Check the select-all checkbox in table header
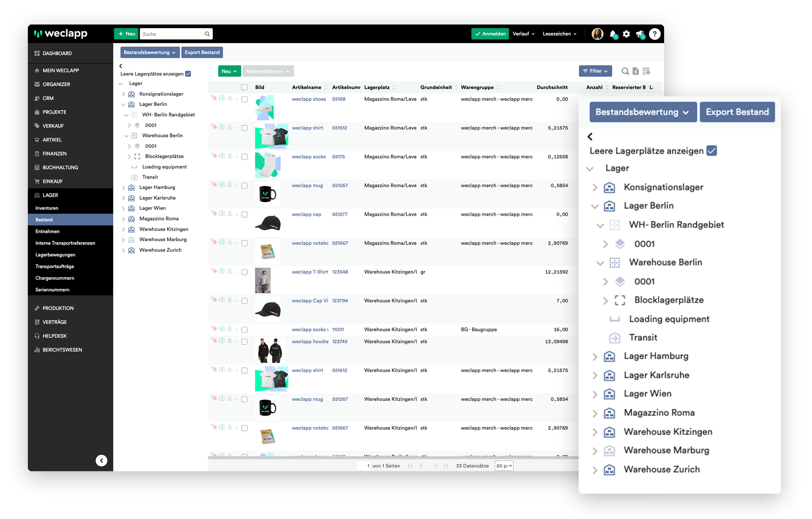Screen dimensions: 812x519 [244, 87]
